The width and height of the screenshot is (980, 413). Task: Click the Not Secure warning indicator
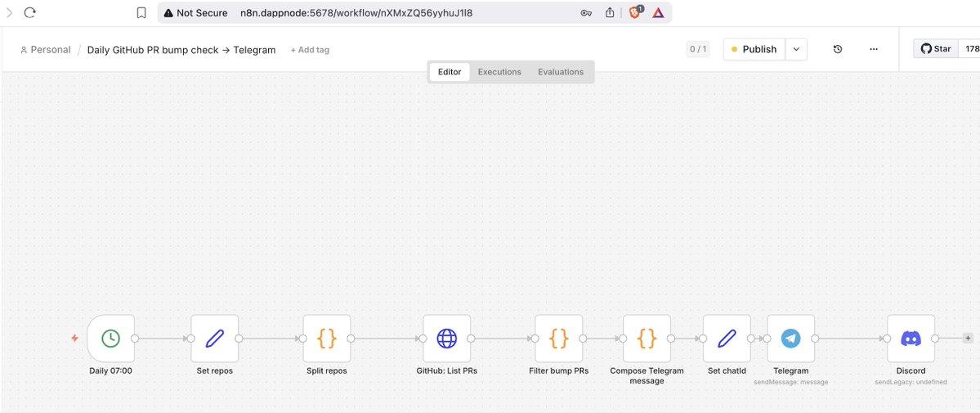pyautogui.click(x=195, y=12)
